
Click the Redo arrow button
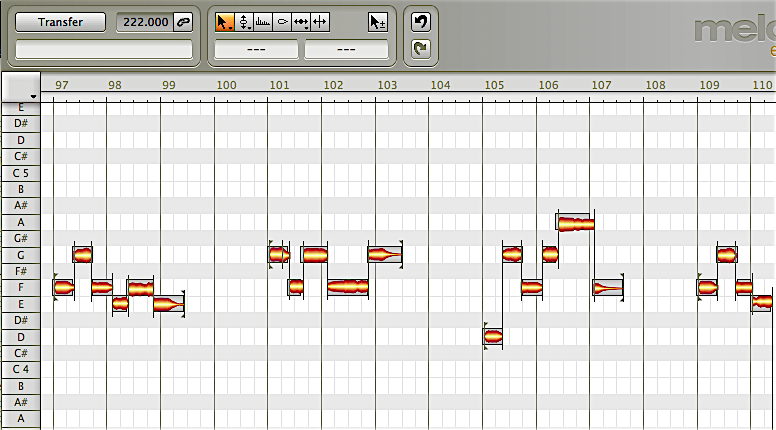pyautogui.click(x=421, y=48)
